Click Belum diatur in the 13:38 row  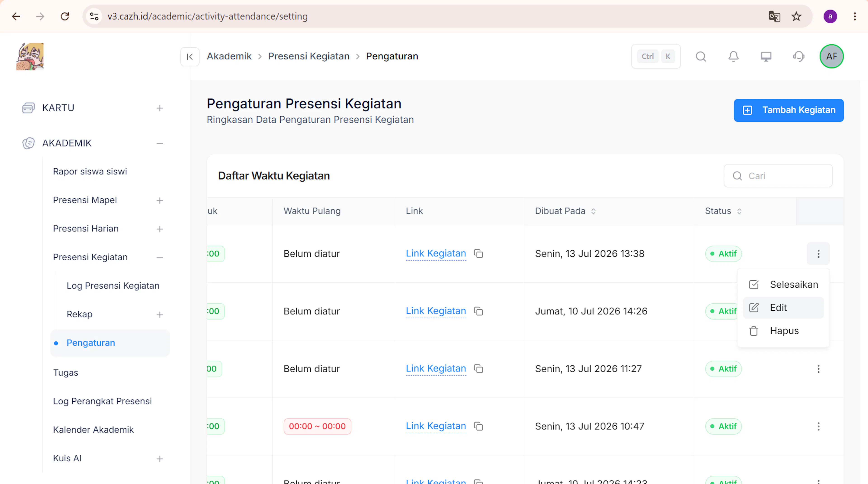[312, 254]
